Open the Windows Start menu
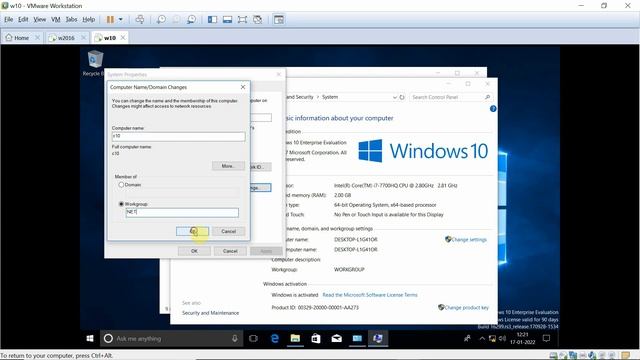 (90, 338)
